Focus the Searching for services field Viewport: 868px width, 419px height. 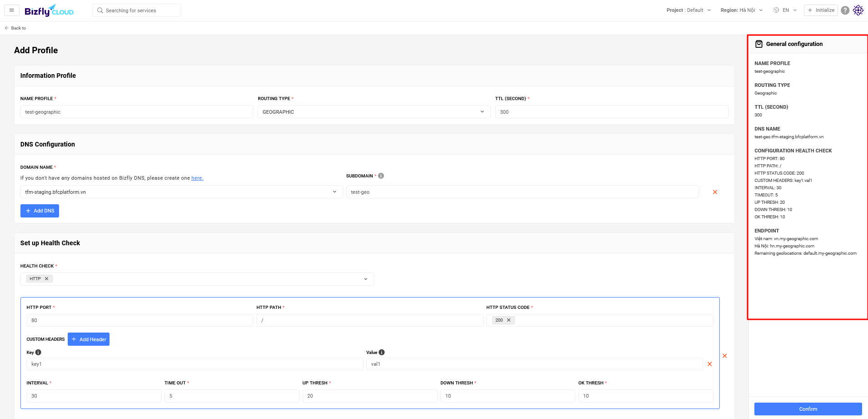[137, 10]
